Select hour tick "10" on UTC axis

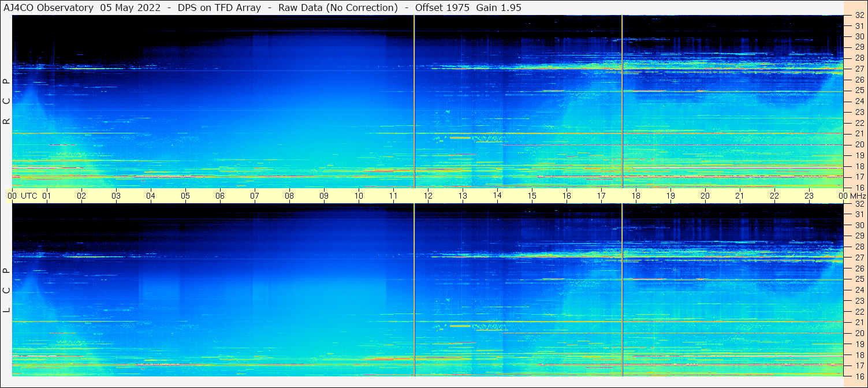(x=359, y=196)
